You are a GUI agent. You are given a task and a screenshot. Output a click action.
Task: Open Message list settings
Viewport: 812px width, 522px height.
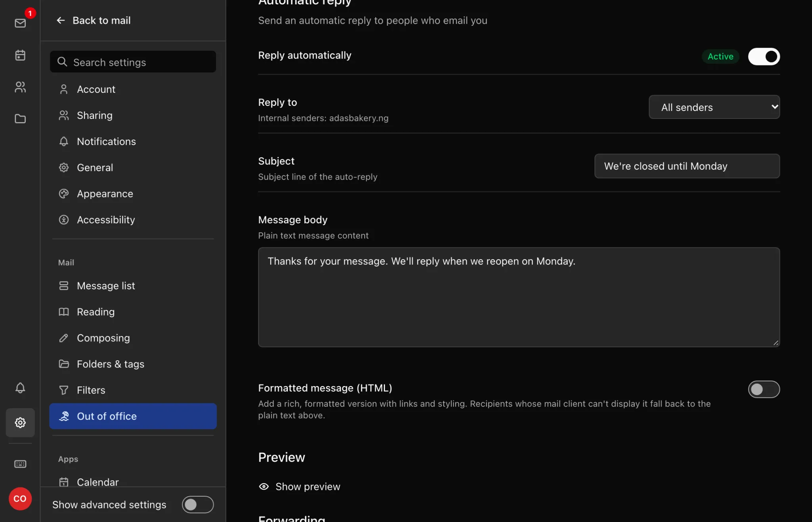point(133,286)
